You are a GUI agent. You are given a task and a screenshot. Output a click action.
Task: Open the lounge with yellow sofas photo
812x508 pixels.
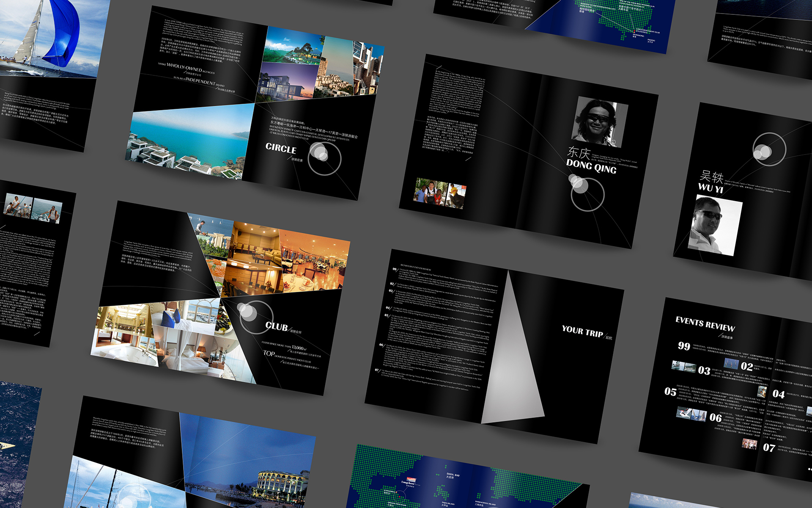coord(254,243)
